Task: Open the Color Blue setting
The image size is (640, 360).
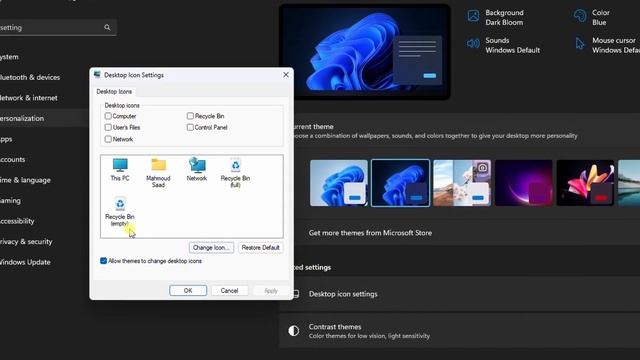Action: point(592,18)
